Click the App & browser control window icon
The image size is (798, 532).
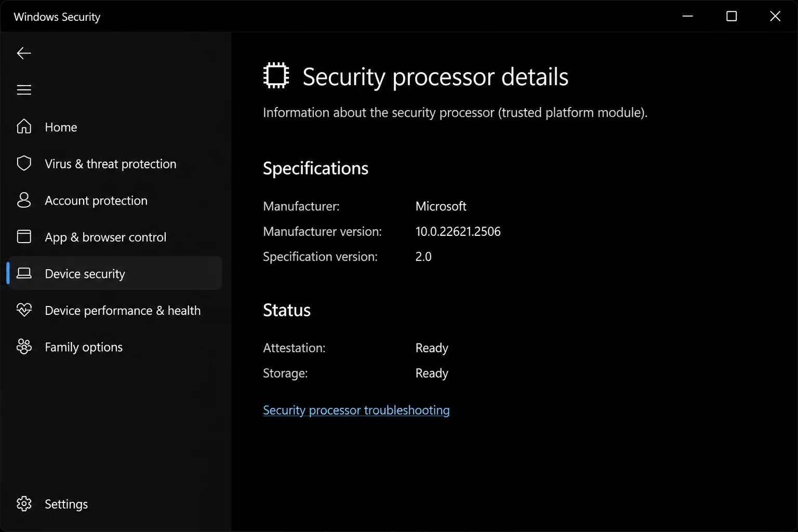coord(24,236)
